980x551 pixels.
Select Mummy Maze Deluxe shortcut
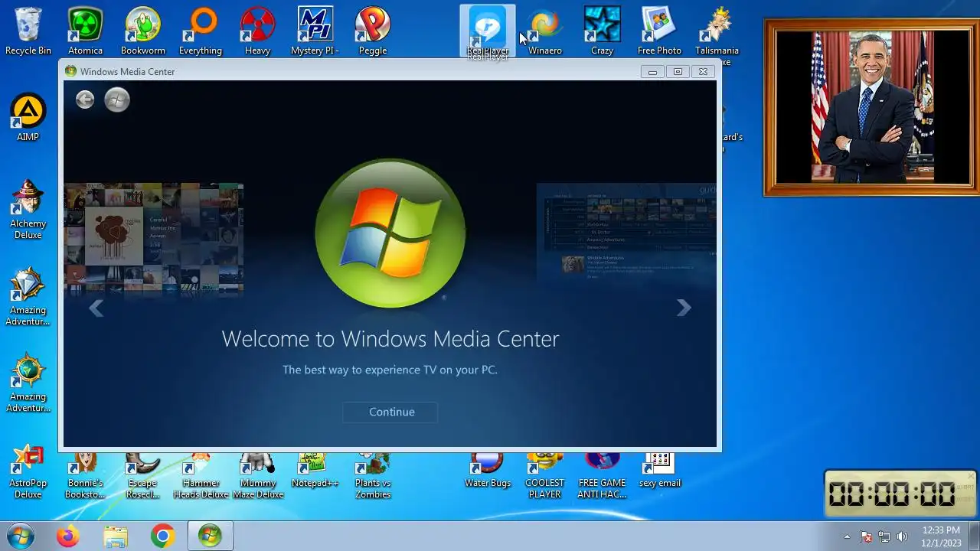pos(258,474)
